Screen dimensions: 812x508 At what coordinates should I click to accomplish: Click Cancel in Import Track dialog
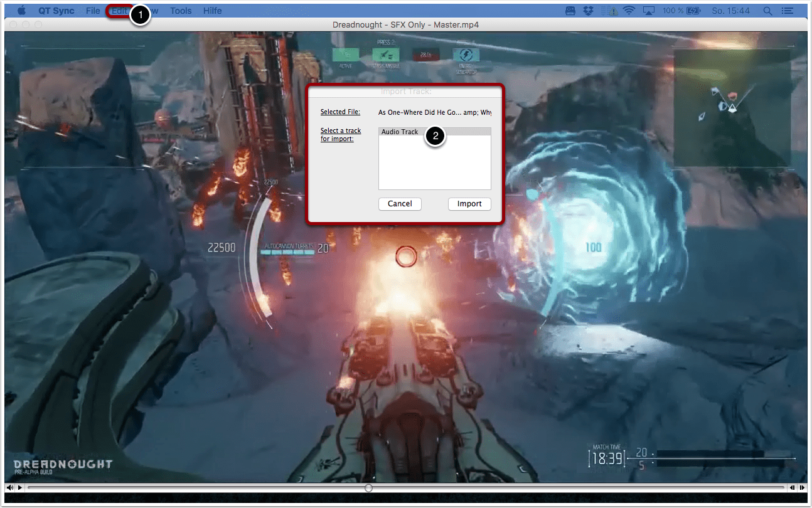coord(400,204)
